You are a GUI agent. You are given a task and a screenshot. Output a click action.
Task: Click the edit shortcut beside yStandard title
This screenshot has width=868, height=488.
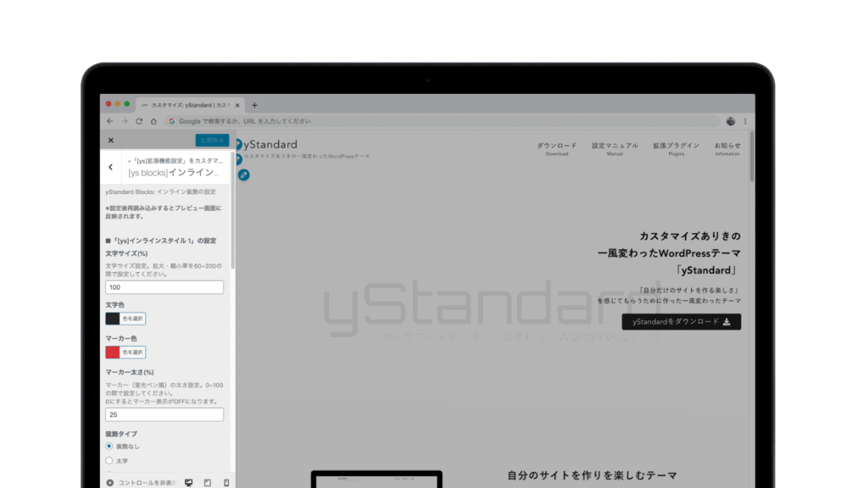point(238,145)
